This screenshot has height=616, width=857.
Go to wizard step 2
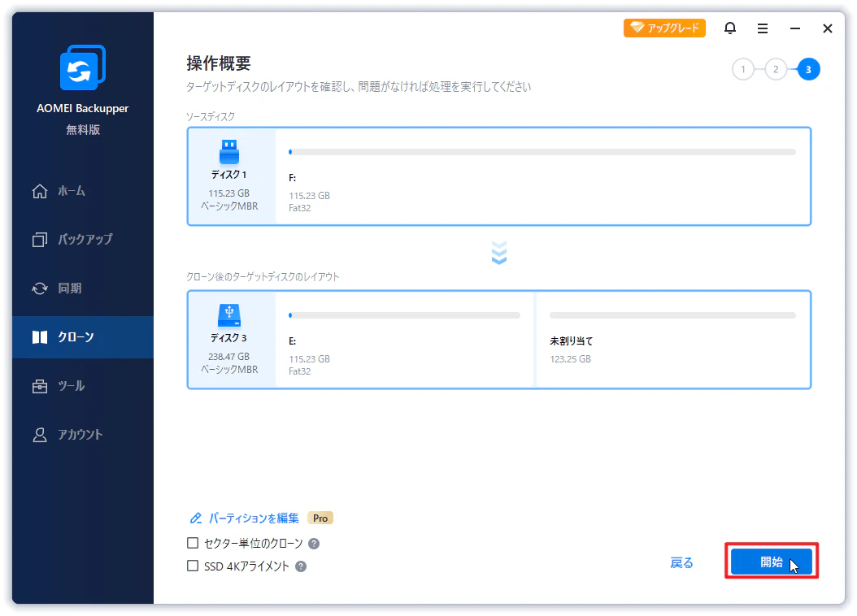(776, 69)
